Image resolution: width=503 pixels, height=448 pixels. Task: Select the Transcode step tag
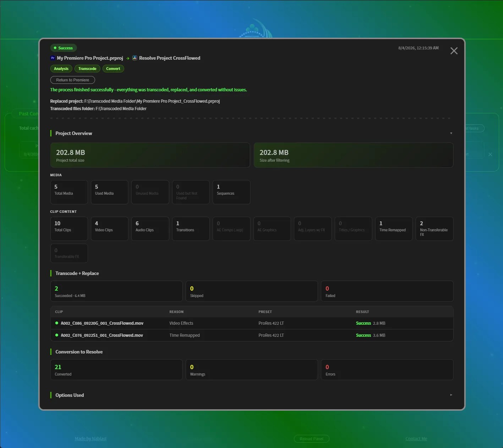click(x=87, y=69)
